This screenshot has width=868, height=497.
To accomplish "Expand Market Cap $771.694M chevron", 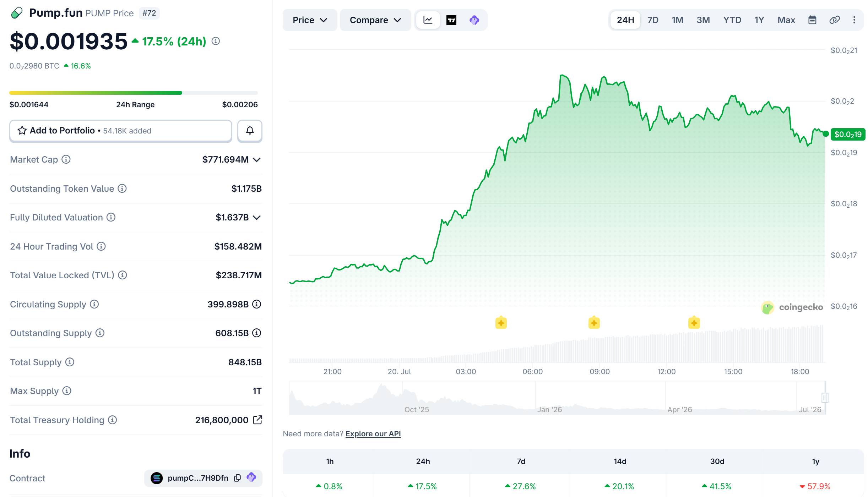I will tap(257, 160).
